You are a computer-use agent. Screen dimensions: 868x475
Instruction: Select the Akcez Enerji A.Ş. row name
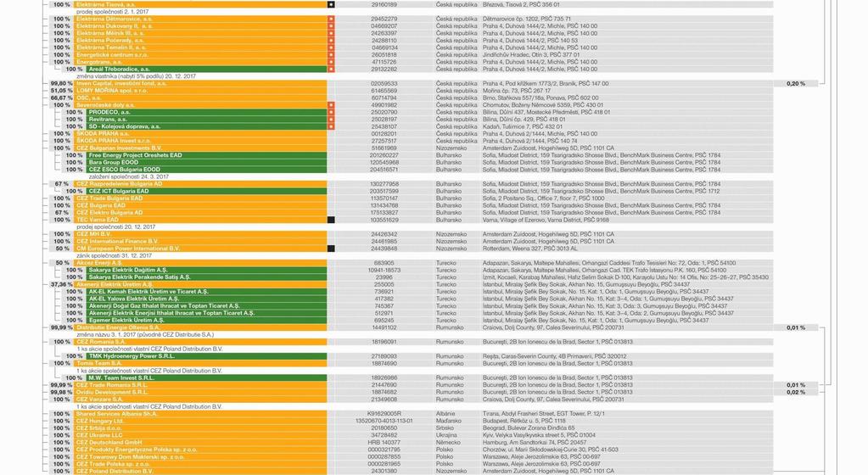pos(99,263)
